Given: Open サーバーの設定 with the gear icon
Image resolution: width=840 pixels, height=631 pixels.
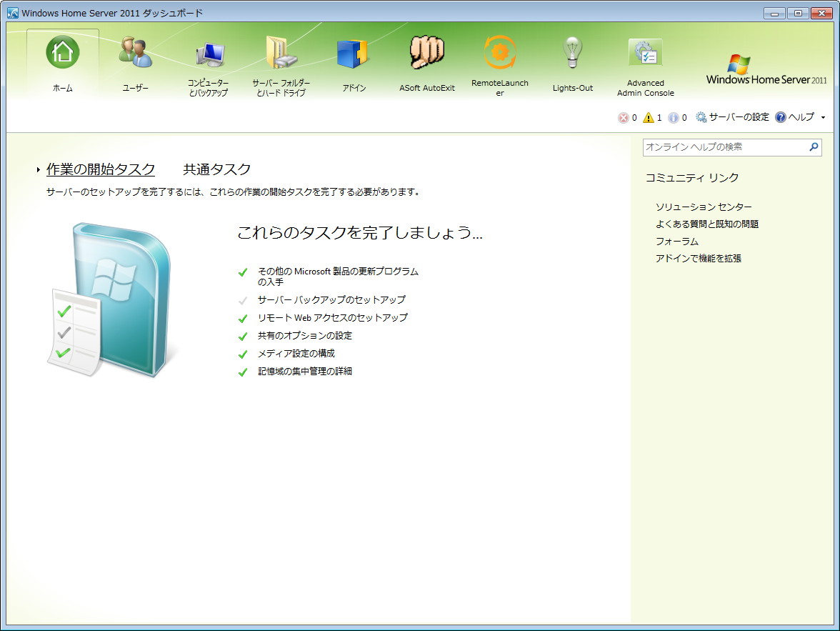Looking at the screenshot, I should tap(734, 117).
